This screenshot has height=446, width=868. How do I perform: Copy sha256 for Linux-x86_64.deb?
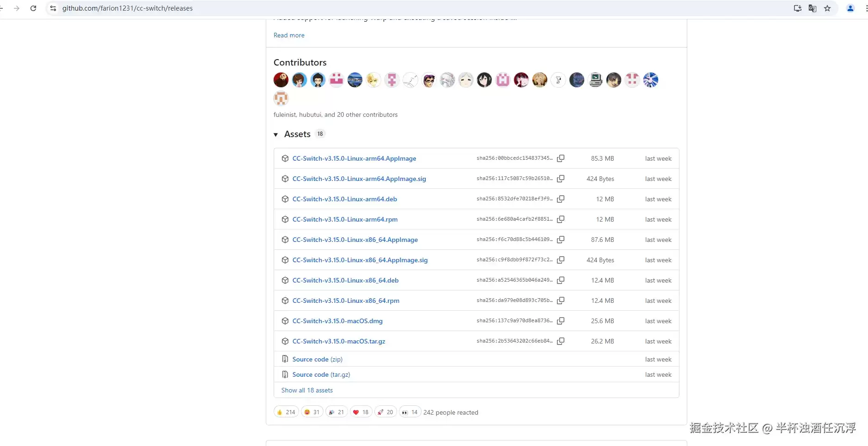coord(561,280)
